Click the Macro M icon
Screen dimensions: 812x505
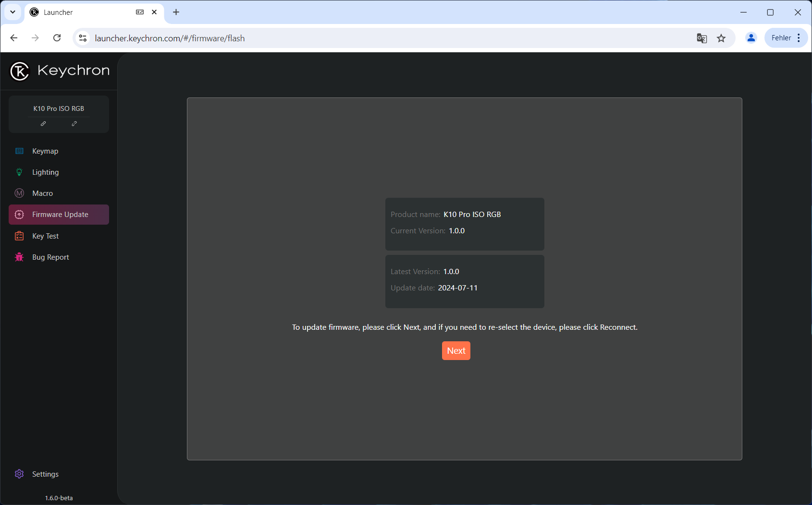point(19,193)
